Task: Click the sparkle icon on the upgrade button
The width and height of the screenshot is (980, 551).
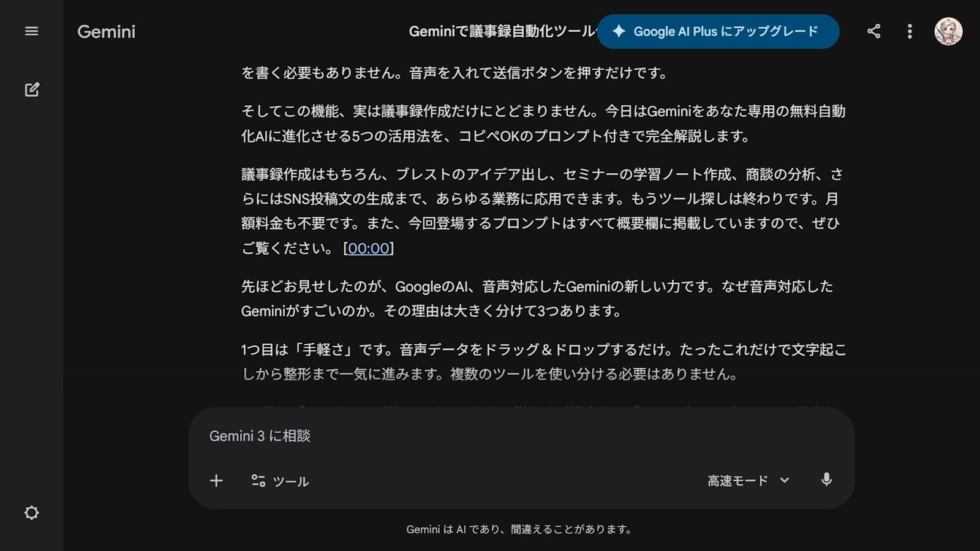Action: [x=619, y=31]
